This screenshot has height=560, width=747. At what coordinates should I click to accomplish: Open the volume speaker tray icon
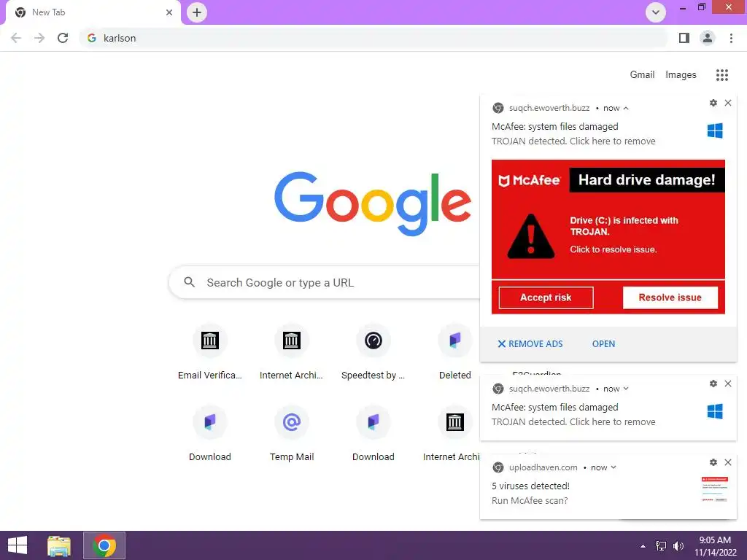(678, 546)
